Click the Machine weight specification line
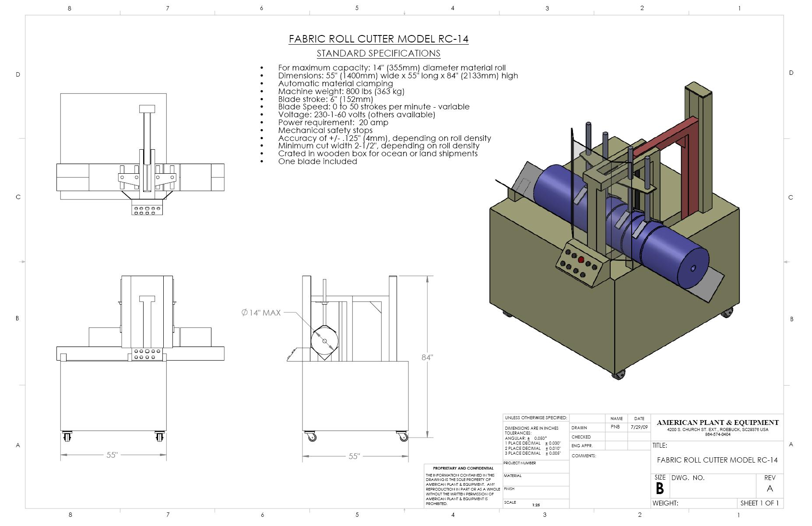The width and height of the screenshot is (812, 526). [341, 91]
